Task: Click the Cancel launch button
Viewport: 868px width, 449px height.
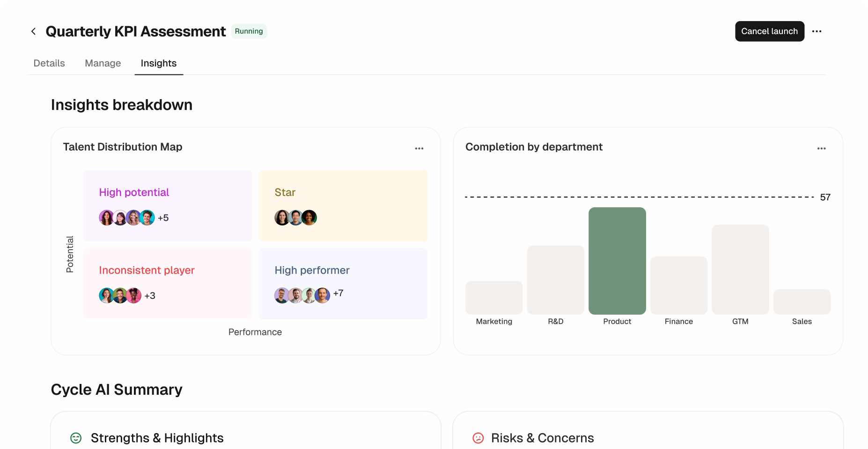Action: click(x=770, y=31)
